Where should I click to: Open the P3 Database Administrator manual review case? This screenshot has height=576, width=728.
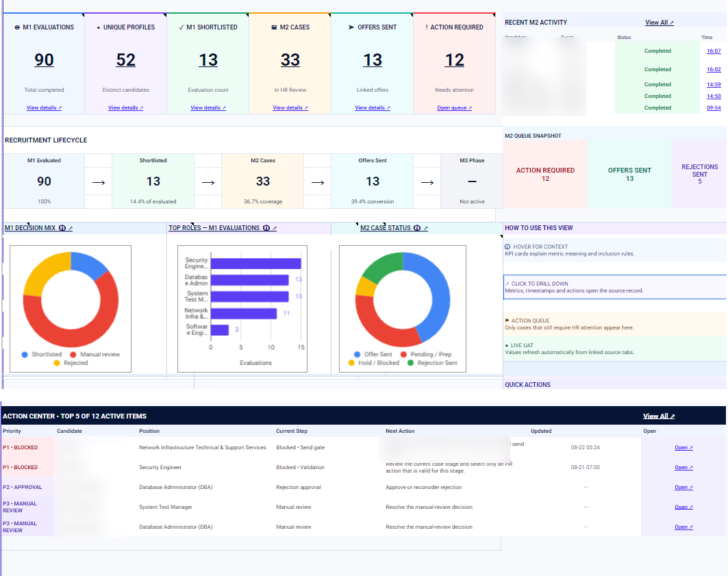[683, 527]
